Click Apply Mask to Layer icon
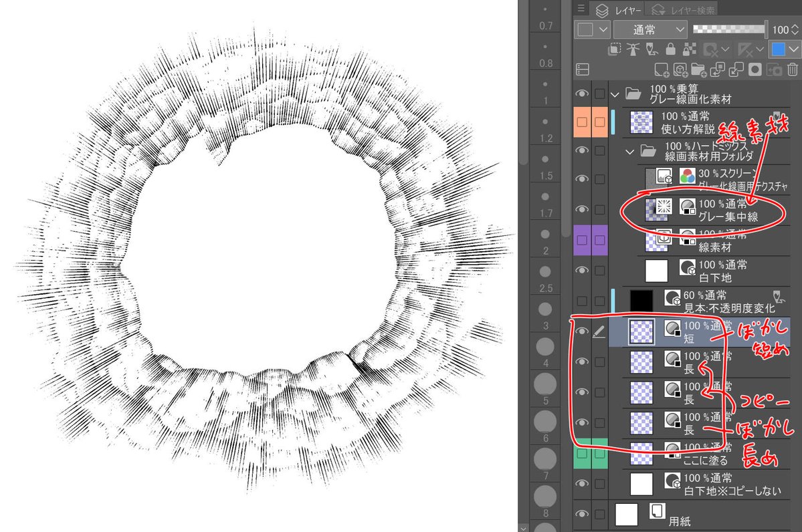 [x=774, y=70]
